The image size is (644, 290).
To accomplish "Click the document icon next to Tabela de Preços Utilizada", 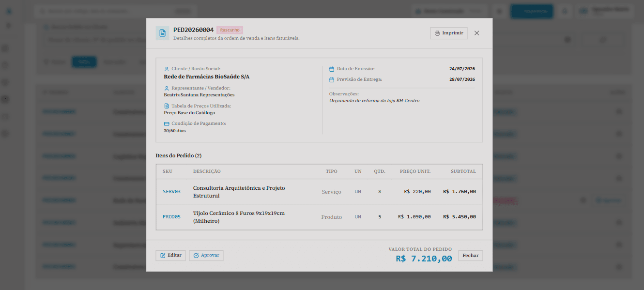I will pos(167,106).
